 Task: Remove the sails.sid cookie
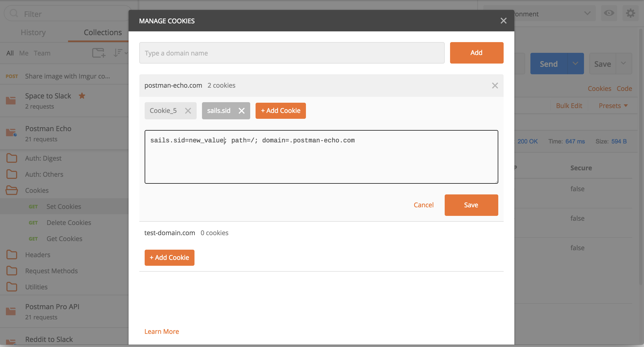[x=242, y=110]
